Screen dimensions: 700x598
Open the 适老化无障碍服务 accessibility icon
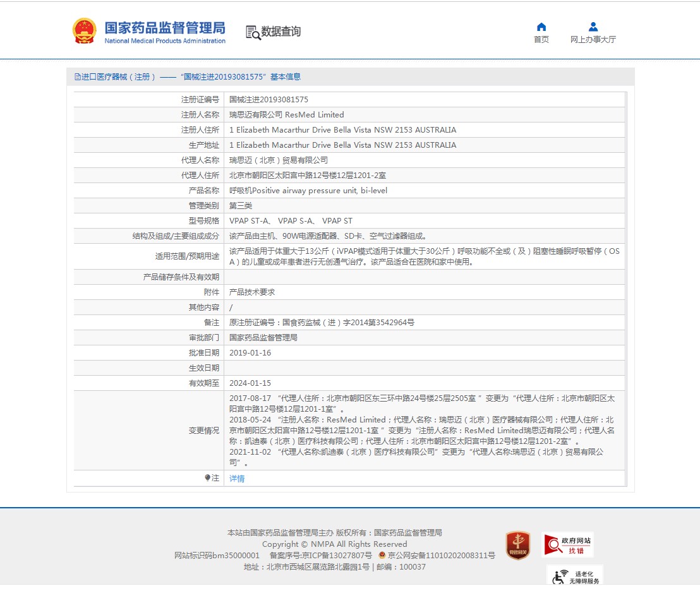point(575,576)
